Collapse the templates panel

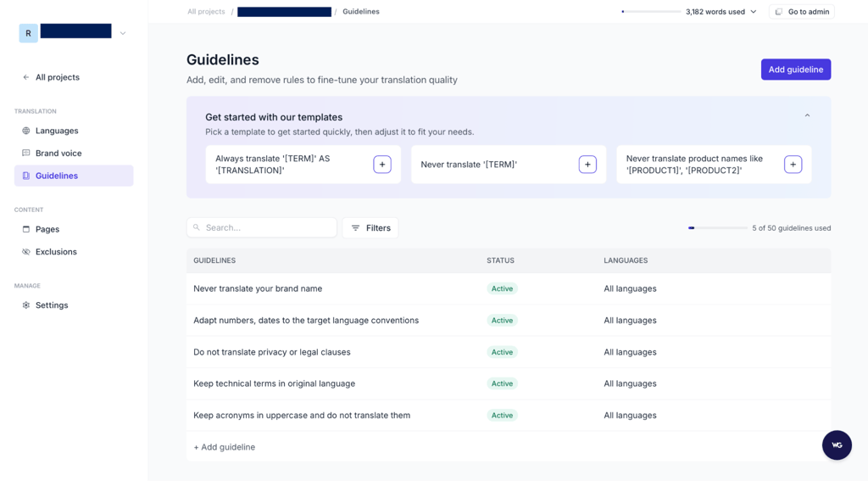tap(807, 115)
